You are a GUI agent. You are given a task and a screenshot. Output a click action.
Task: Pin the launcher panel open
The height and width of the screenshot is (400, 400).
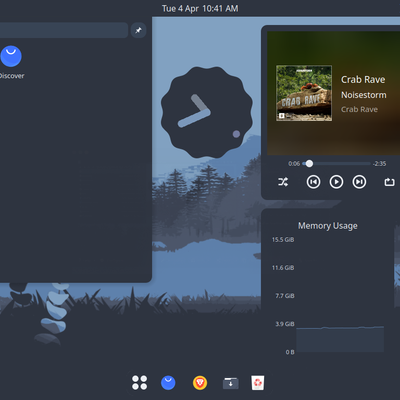coord(138,30)
